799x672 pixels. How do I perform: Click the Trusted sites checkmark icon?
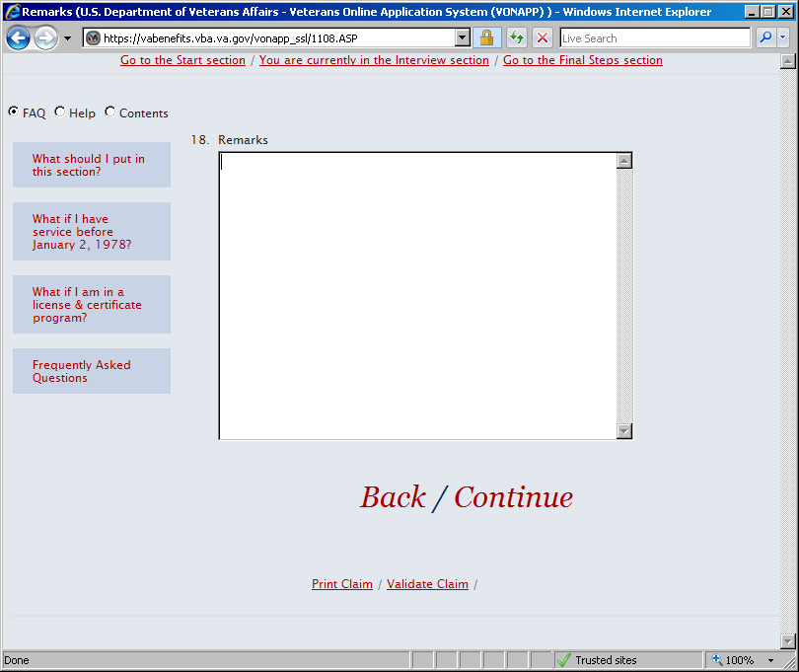pos(563,660)
